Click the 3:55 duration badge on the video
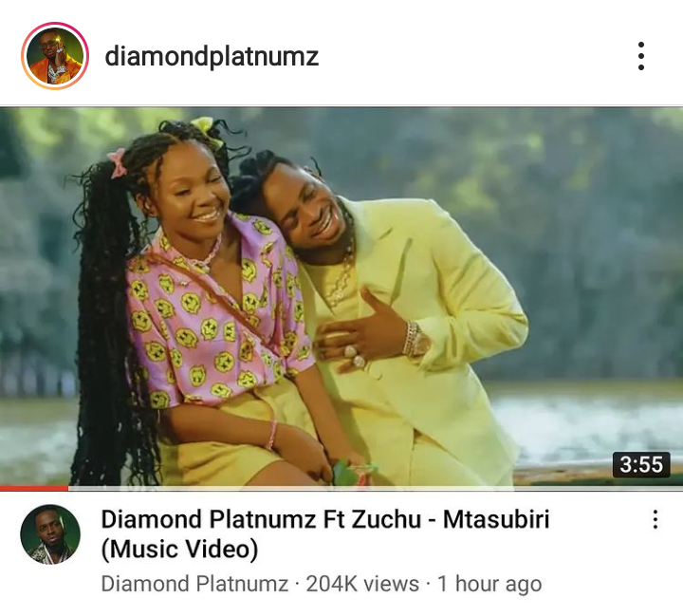This screenshot has height=616, width=683. point(640,464)
